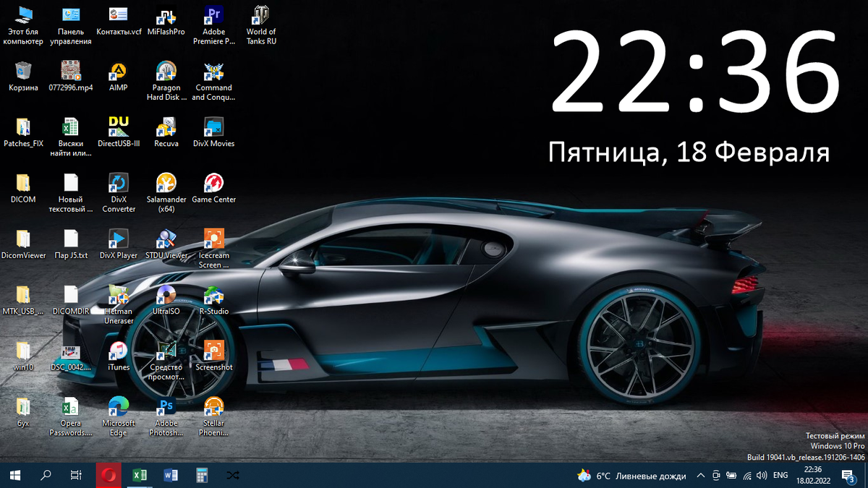
Task: Click the speaker icon to open volume slider
Action: (x=761, y=475)
